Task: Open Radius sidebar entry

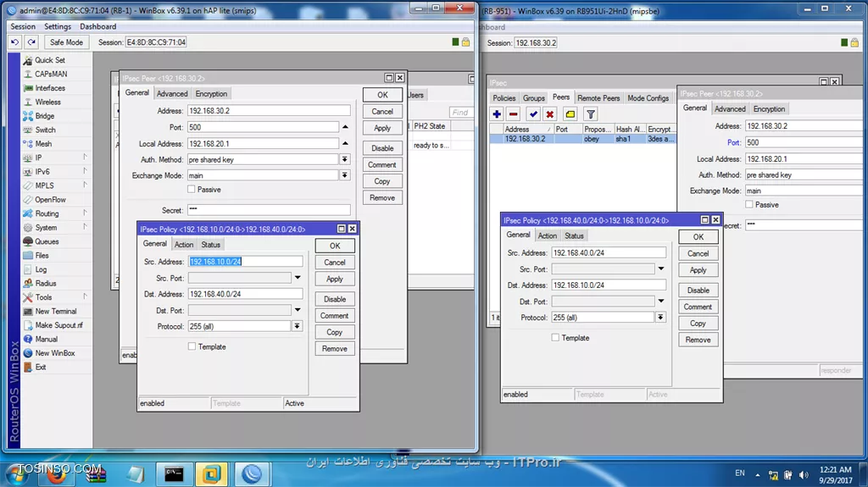Action: point(46,283)
